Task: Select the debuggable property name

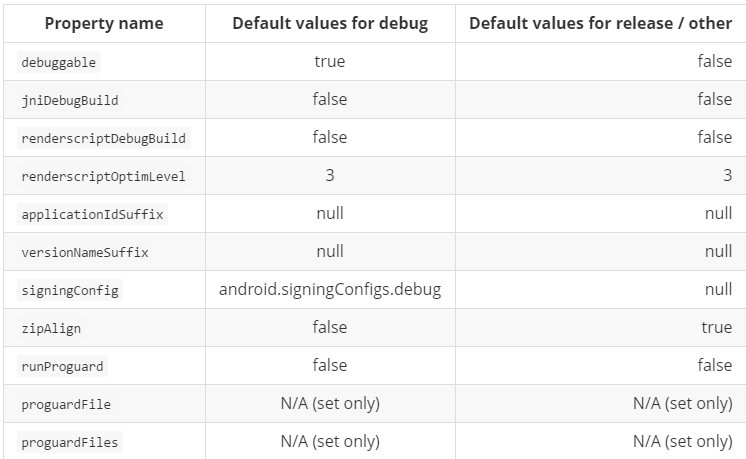Action: (x=59, y=62)
